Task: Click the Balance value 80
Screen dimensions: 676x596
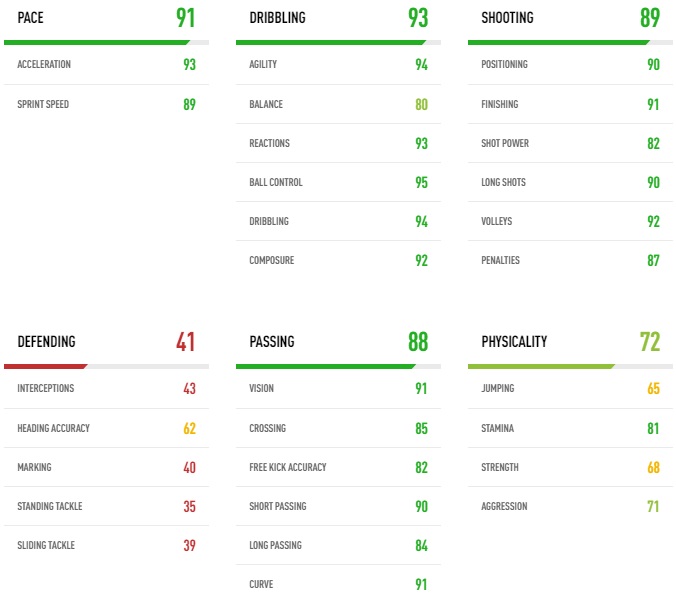Action: (421, 104)
